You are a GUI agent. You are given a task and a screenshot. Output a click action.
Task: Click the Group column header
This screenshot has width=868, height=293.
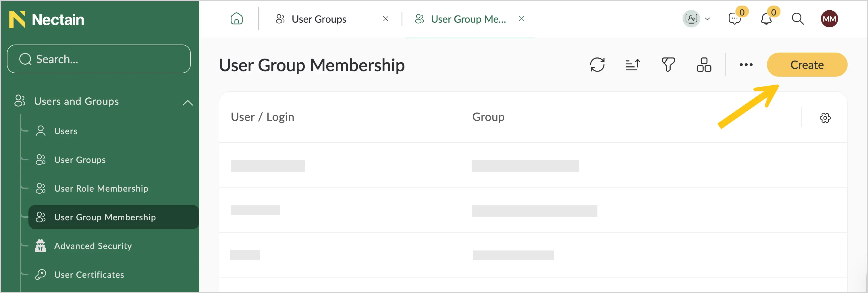pyautogui.click(x=488, y=117)
